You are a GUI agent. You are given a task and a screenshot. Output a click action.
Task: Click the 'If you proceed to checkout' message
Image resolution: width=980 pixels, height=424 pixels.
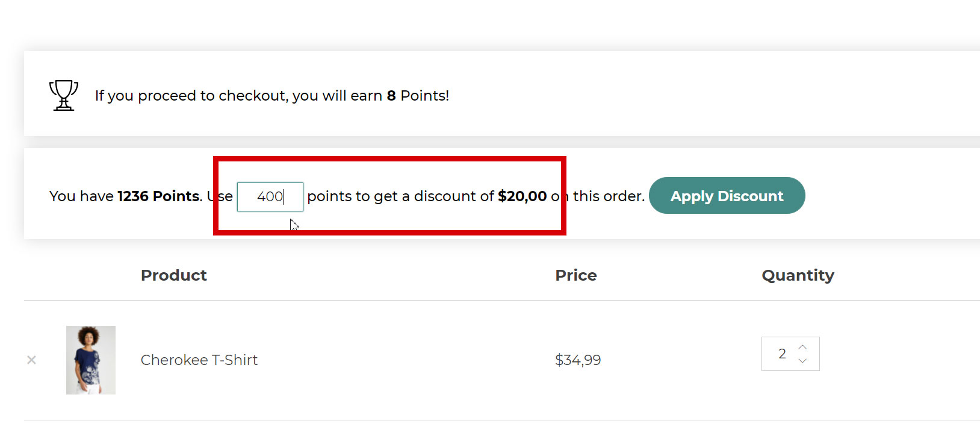coord(272,96)
